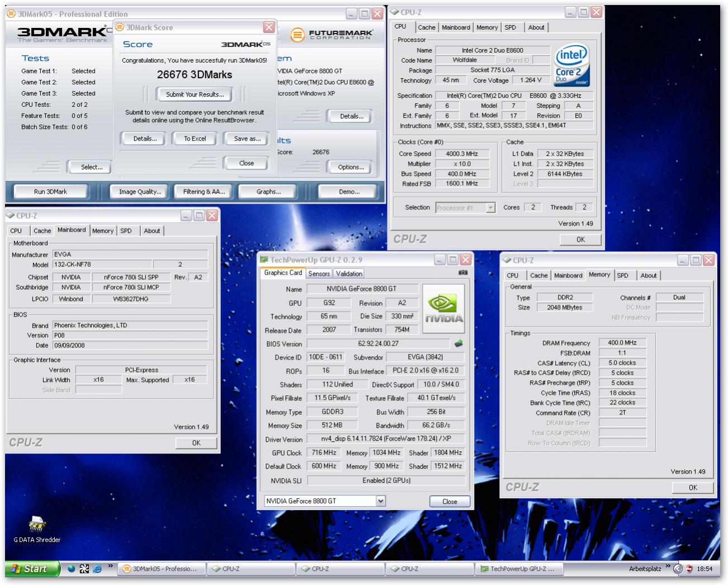Screen dimensions: 728x585
Task: Expand the Arbeitsplatz toolbar chevron
Action: tap(668, 567)
